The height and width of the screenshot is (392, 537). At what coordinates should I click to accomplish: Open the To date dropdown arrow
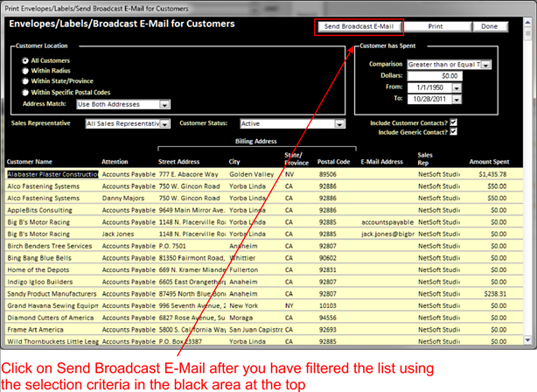point(457,100)
